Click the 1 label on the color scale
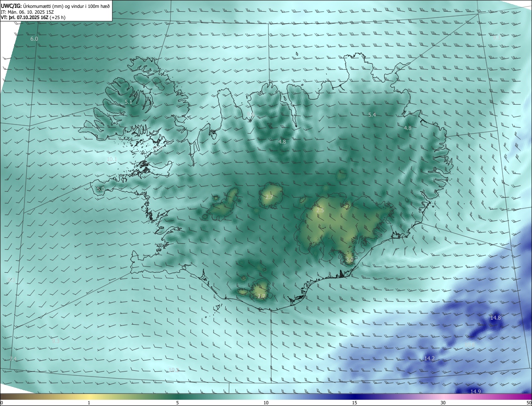The height and width of the screenshot is (406, 532). click(x=89, y=403)
